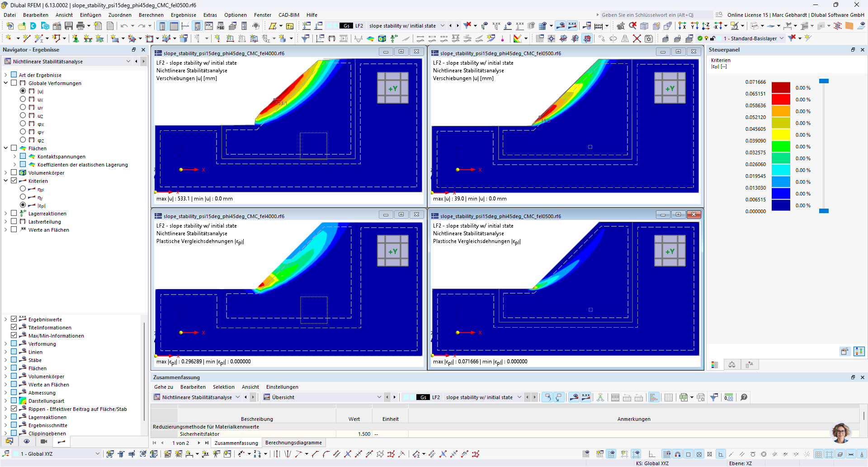This screenshot has height=467, width=868.
Task: Open the Datei menu
Action: coord(9,15)
